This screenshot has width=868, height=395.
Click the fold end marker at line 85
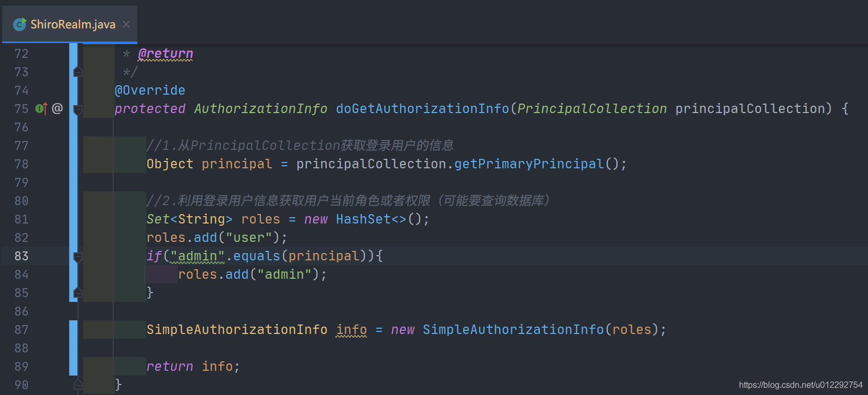pyautogui.click(x=77, y=292)
